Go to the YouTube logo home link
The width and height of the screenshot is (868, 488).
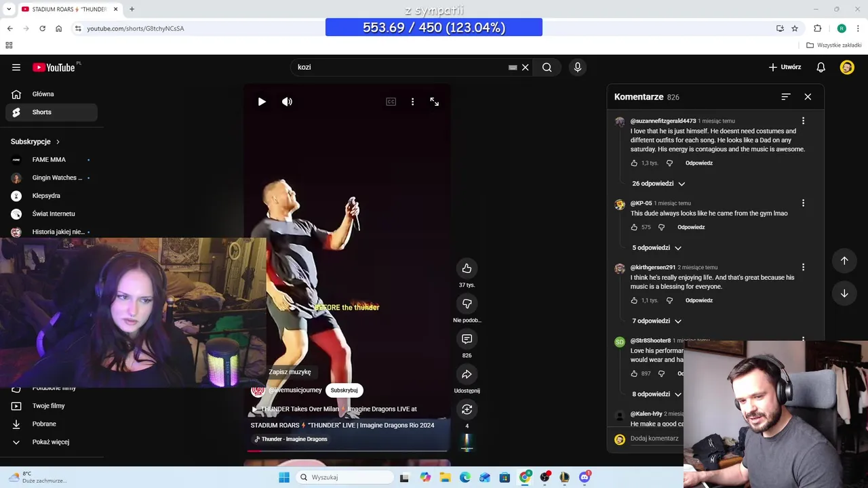[54, 67]
